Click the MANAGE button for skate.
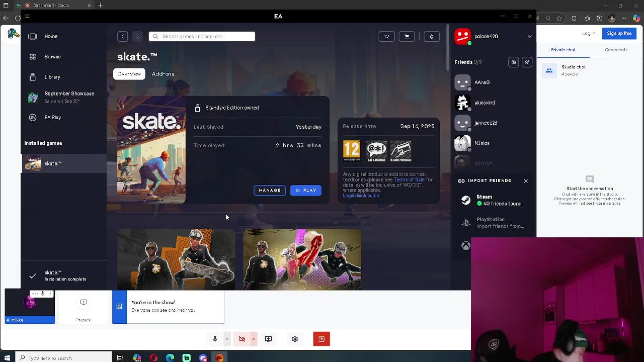Screen dimensions: 644x362 [x=270, y=191]
